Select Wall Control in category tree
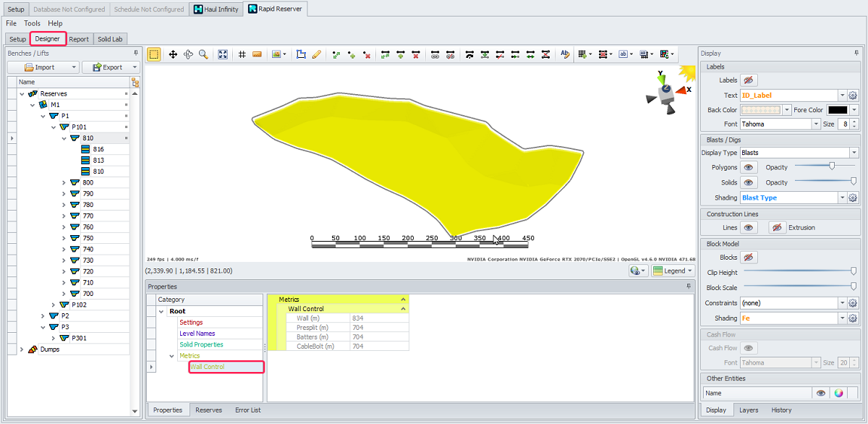This screenshot has width=868, height=424. click(x=208, y=367)
